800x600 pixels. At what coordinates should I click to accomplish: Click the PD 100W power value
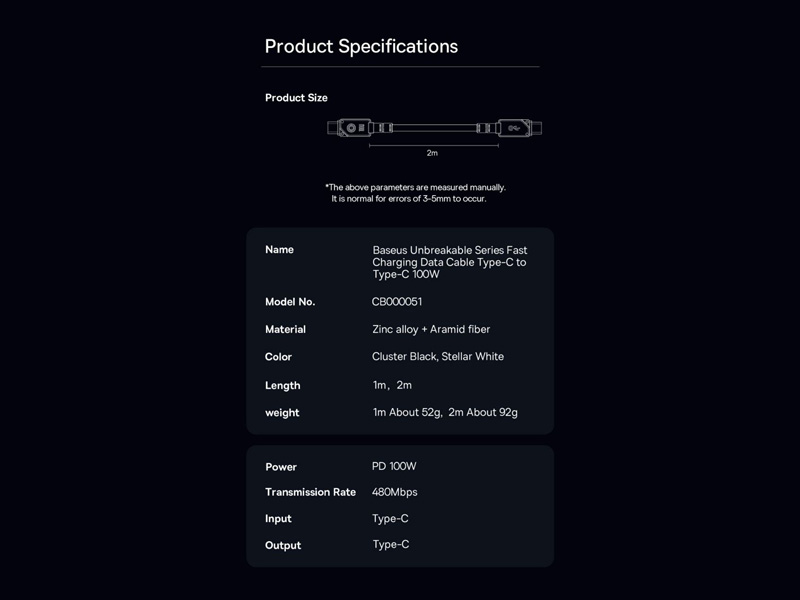pos(394,466)
